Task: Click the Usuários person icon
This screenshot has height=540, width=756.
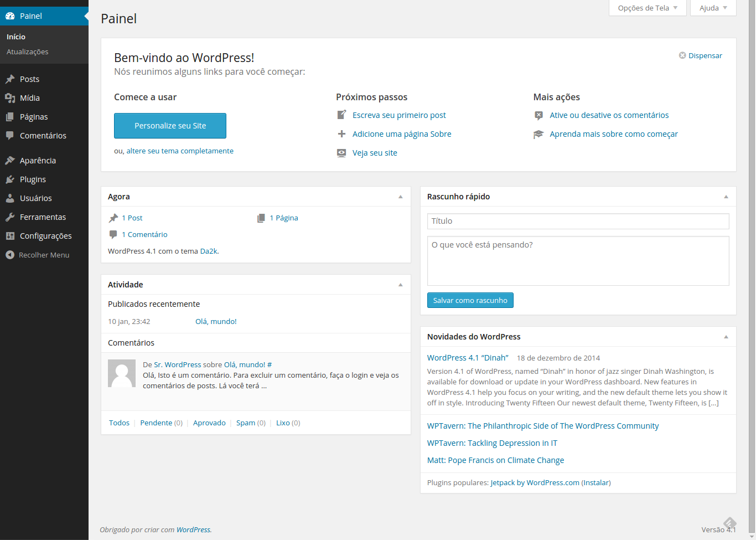Action: click(10, 198)
